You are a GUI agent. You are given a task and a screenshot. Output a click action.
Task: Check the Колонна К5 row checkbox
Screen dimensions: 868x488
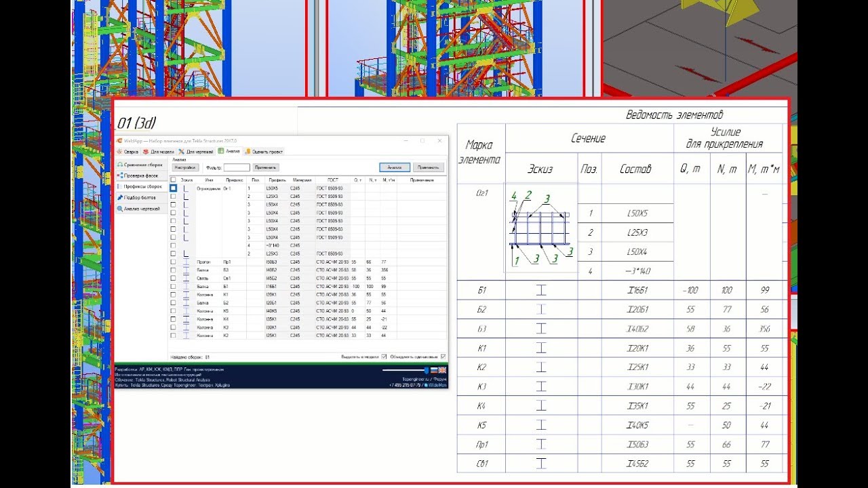click(x=173, y=310)
